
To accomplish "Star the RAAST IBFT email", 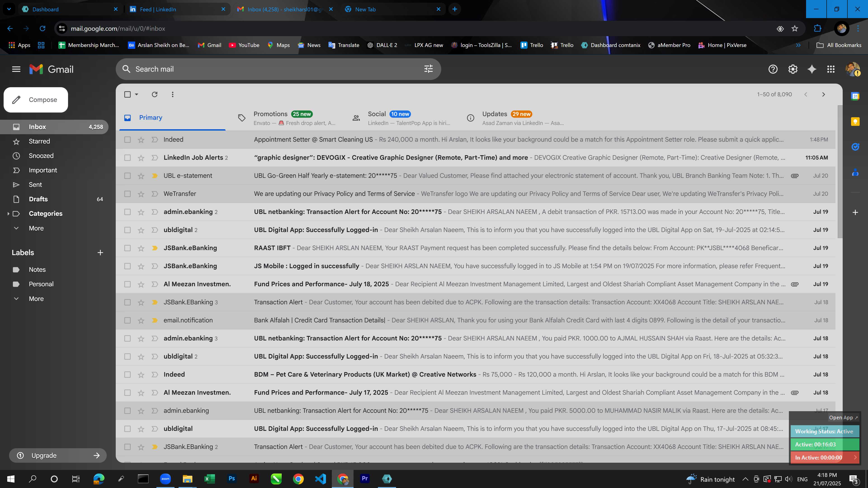I will pyautogui.click(x=141, y=248).
